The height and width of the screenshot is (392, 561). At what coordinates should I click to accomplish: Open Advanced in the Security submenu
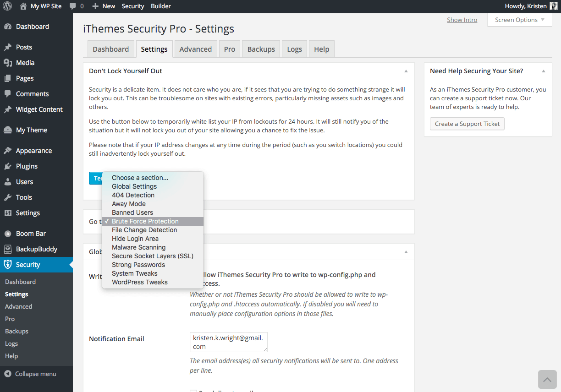(x=18, y=306)
